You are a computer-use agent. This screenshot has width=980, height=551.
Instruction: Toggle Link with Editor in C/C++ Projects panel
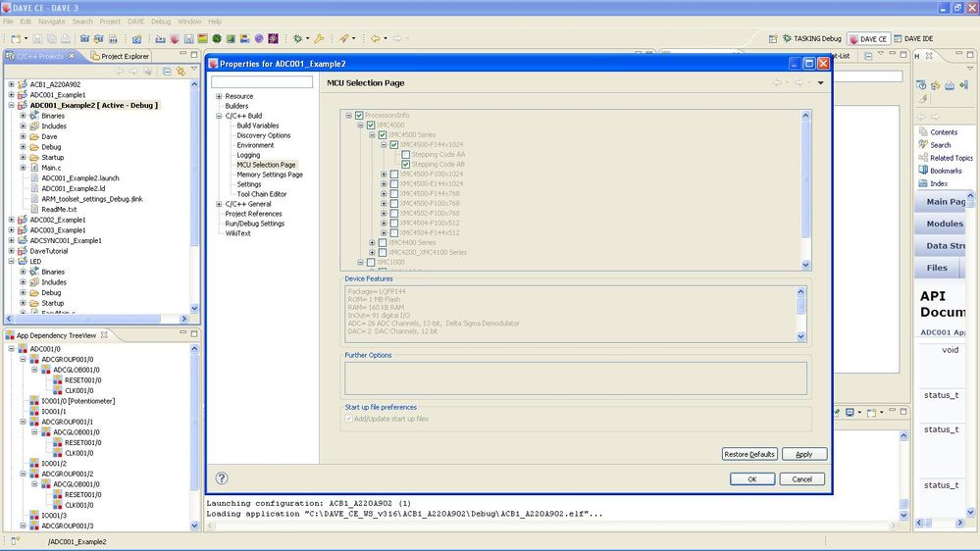pyautogui.click(x=181, y=72)
